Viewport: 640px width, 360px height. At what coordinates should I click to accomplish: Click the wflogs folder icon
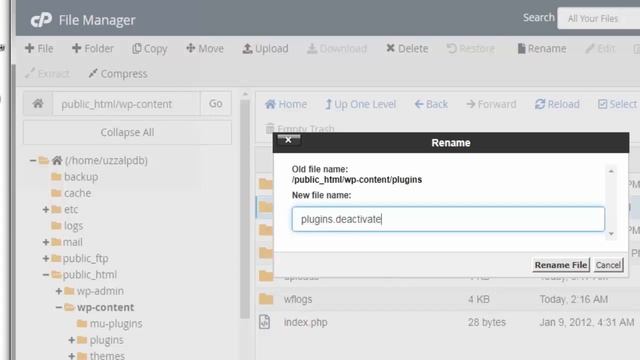tap(266, 299)
